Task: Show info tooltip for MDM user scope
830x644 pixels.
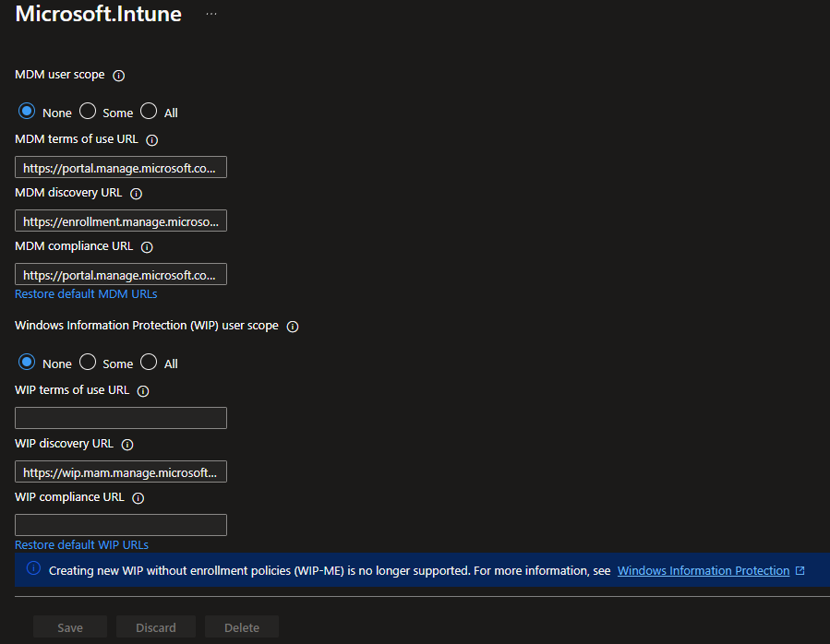Action: [x=118, y=76]
